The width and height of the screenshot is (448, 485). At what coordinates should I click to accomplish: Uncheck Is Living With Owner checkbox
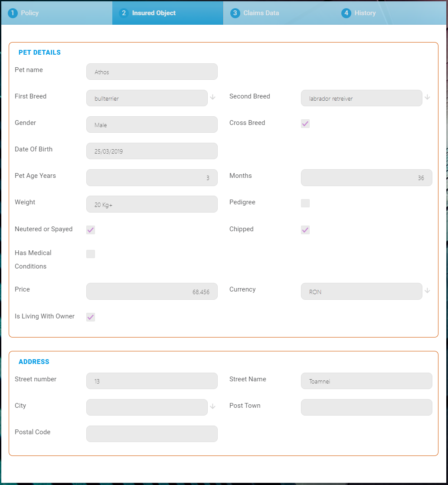pos(91,317)
